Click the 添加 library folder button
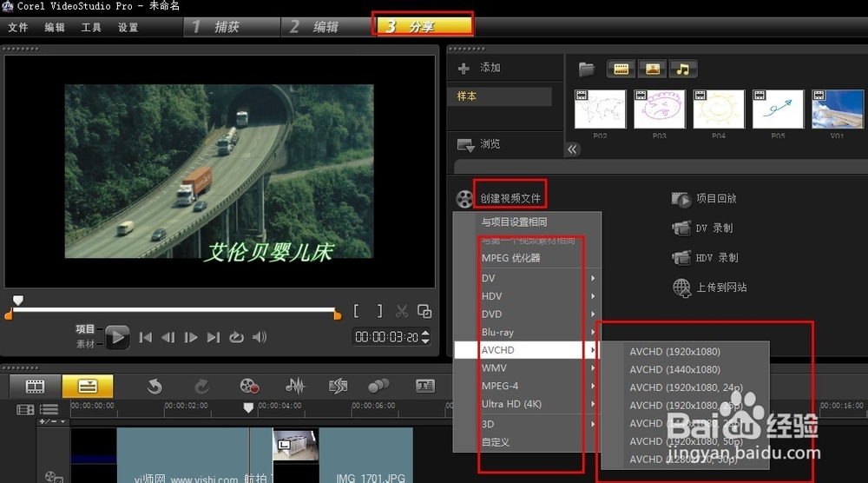The height and width of the screenshot is (483, 868). tap(479, 68)
